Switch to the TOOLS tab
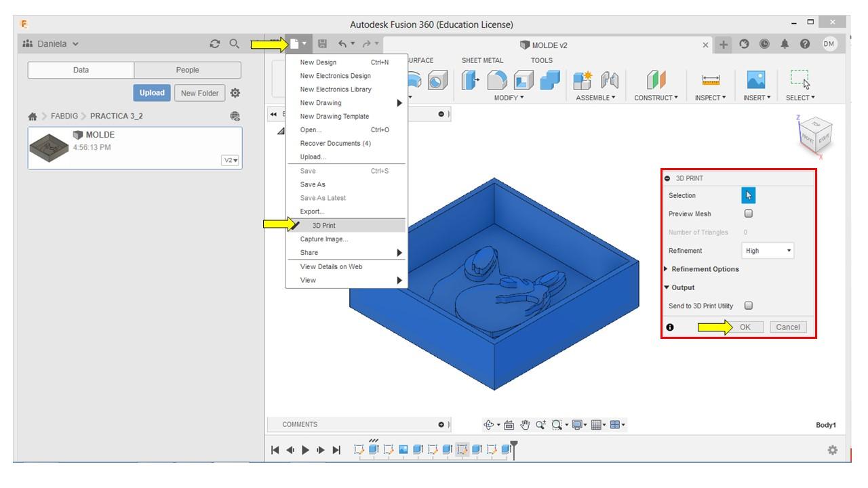868x488 pixels. click(x=542, y=60)
